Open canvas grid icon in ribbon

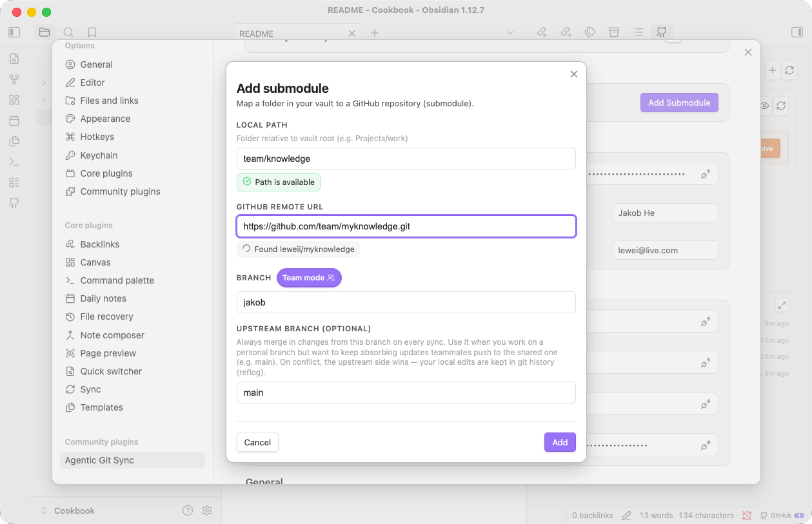(14, 100)
